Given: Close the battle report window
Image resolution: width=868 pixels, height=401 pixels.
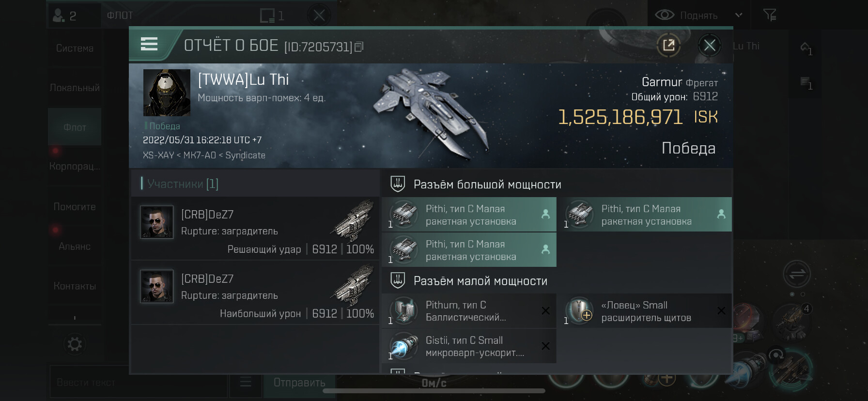Looking at the screenshot, I should click(x=710, y=46).
